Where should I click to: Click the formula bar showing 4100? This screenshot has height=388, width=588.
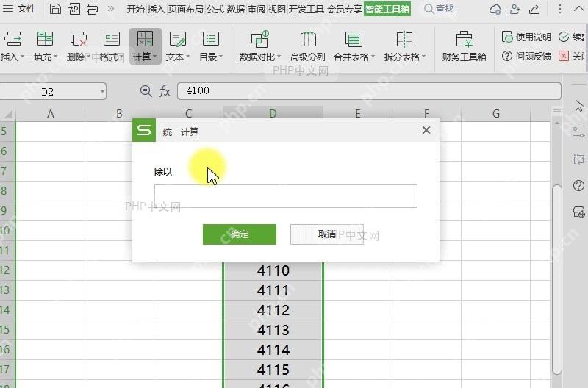tap(369, 90)
